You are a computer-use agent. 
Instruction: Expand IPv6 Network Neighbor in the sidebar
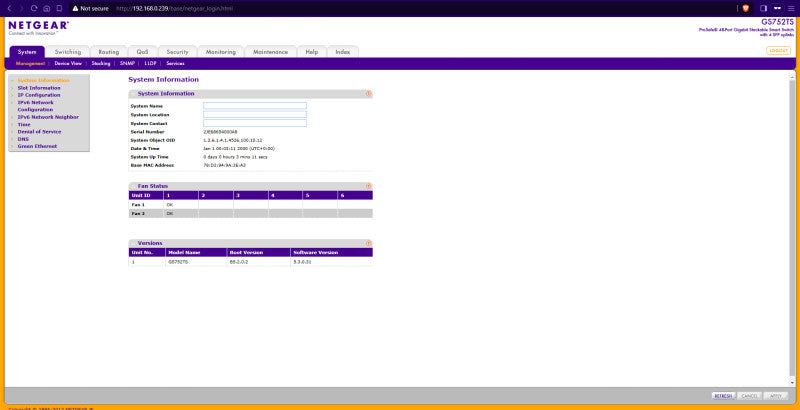tap(48, 117)
